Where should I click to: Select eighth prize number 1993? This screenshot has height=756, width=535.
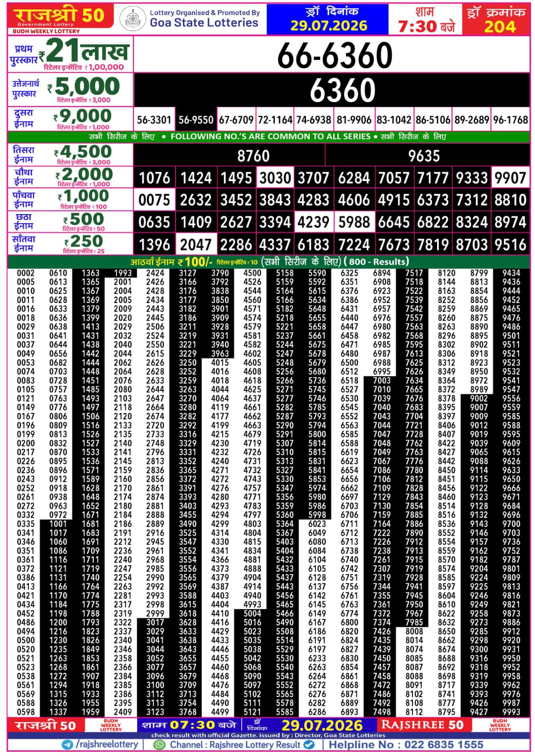pyautogui.click(x=123, y=273)
